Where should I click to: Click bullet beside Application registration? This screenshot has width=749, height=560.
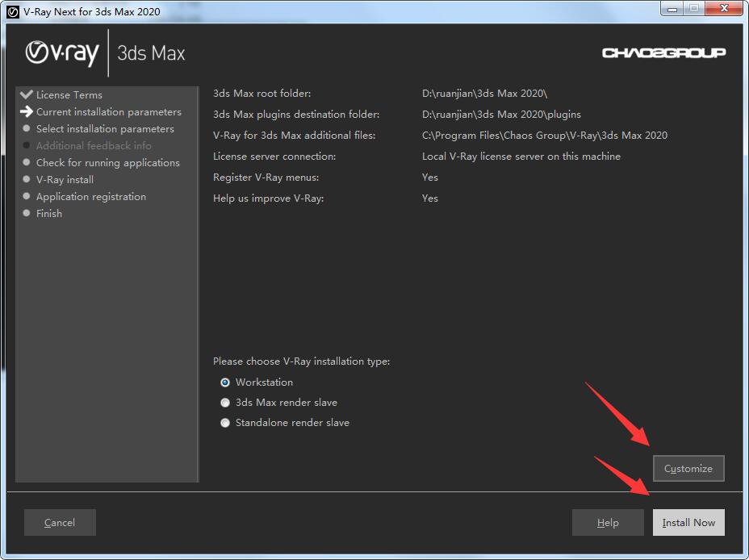27,196
